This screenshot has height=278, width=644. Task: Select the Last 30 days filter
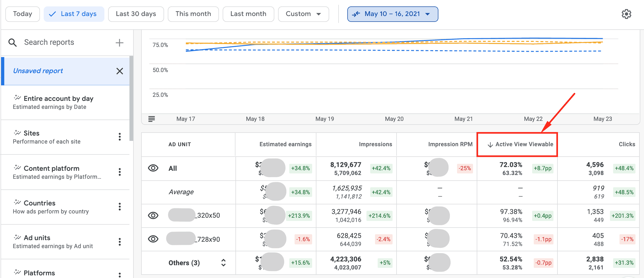tap(136, 14)
